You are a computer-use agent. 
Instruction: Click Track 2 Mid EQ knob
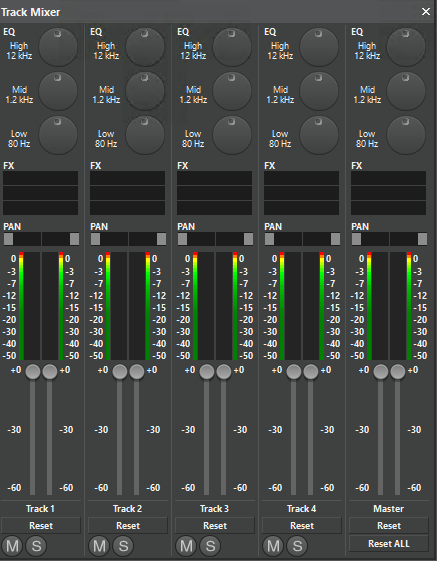coord(145,91)
